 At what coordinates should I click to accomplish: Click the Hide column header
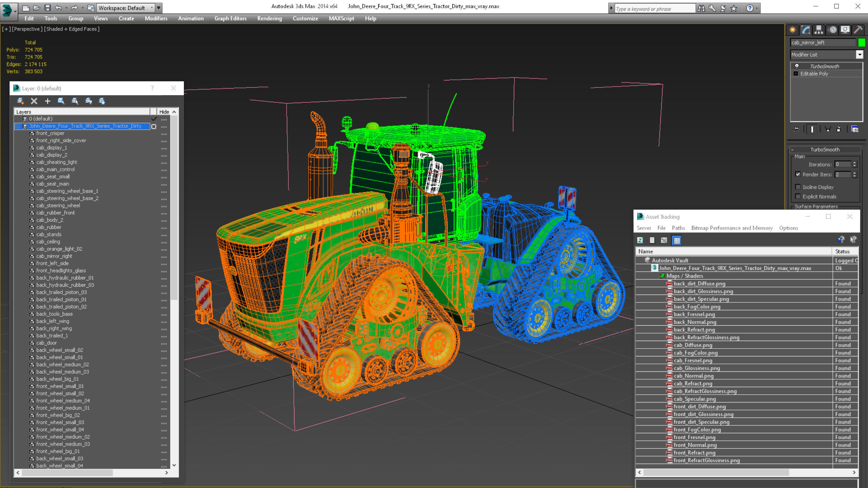[x=164, y=112]
